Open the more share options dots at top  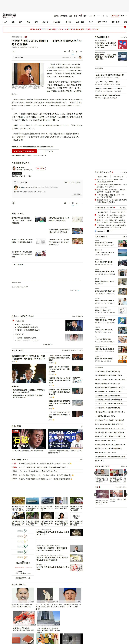pyautogui.click(x=81, y=52)
